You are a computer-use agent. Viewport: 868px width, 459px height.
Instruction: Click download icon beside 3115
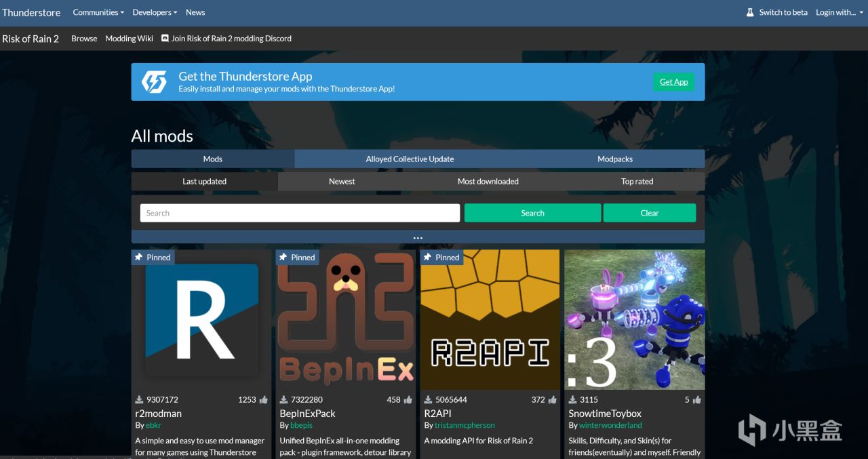coord(573,400)
